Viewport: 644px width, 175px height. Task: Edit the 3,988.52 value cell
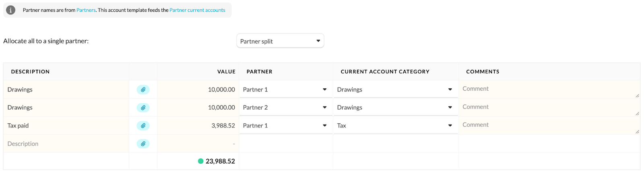pos(198,126)
